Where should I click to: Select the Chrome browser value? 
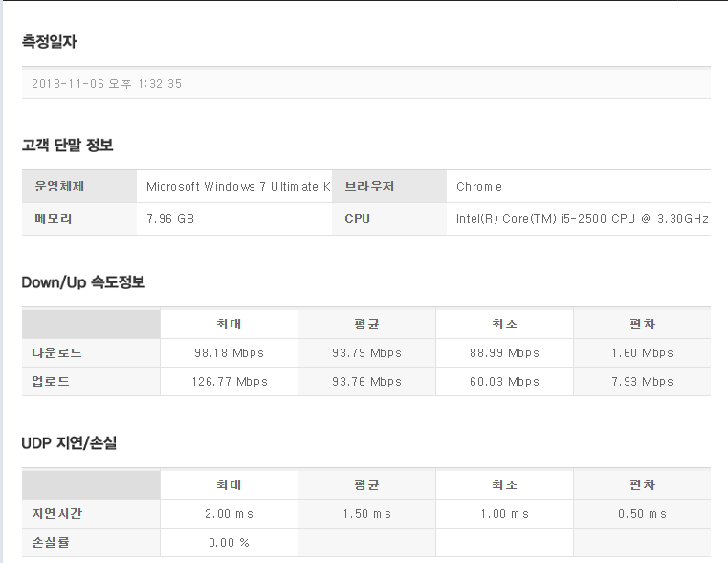click(479, 187)
